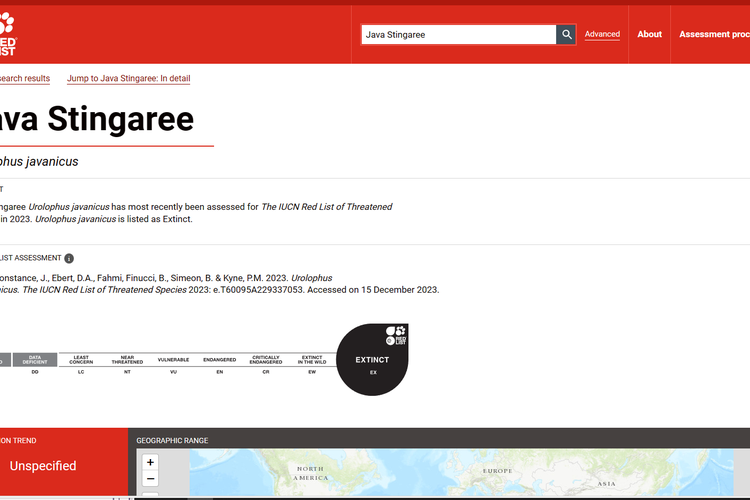
Task: Open the Assessment process menu item
Action: pos(714,34)
